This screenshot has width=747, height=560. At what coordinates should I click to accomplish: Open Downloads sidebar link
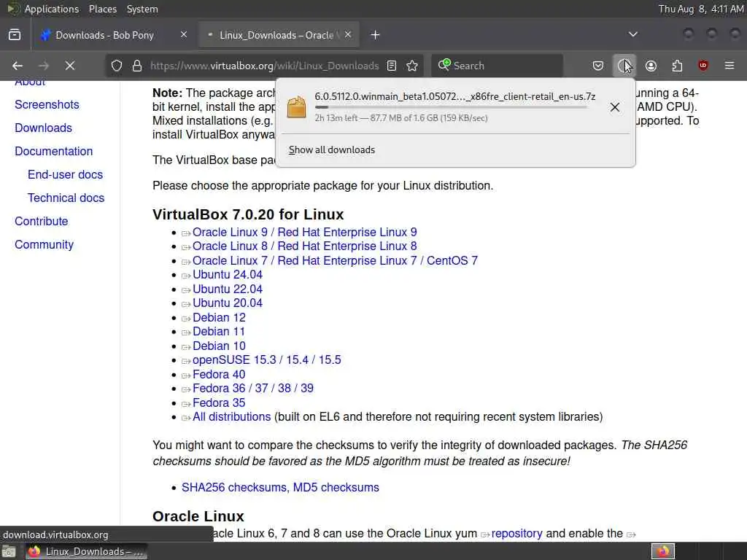coord(43,128)
